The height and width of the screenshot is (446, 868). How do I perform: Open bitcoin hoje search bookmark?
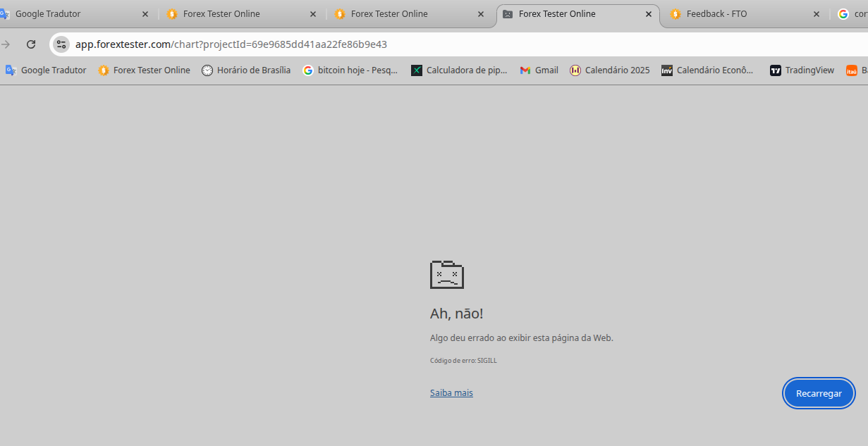[x=350, y=70]
